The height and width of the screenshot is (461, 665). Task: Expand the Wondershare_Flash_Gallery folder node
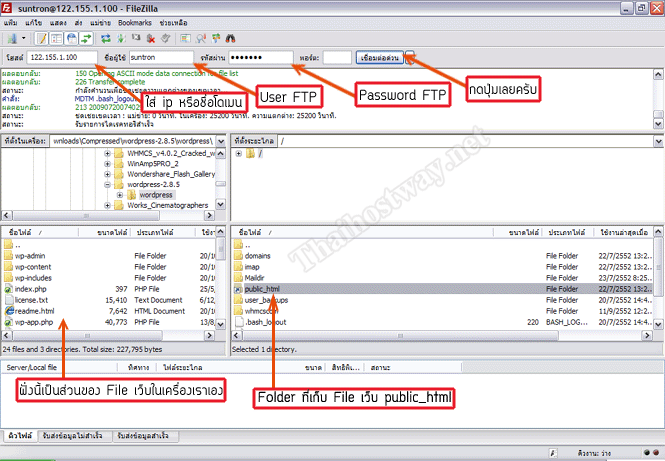point(107,174)
